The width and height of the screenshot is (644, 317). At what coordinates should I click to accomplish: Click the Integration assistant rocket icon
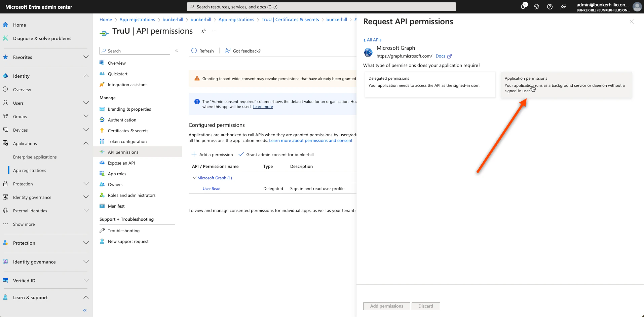(102, 84)
